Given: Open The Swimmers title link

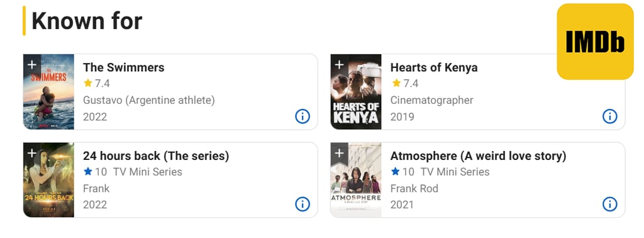Looking at the screenshot, I should (x=124, y=67).
